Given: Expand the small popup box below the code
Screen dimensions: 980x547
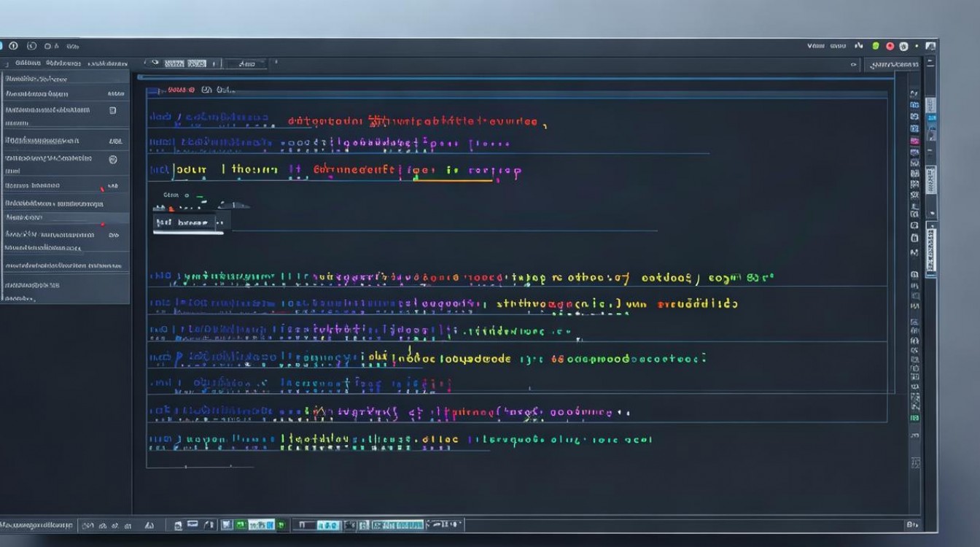Looking at the screenshot, I should (188, 222).
